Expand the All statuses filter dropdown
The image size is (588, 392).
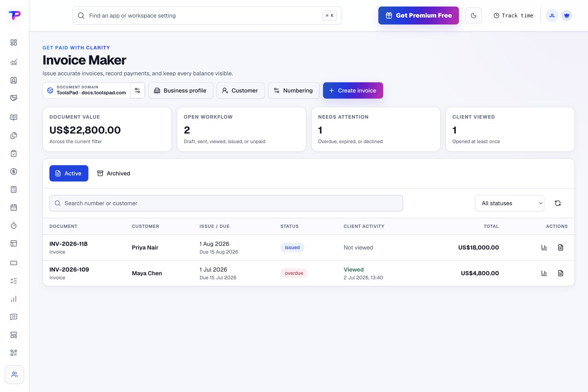pyautogui.click(x=510, y=203)
